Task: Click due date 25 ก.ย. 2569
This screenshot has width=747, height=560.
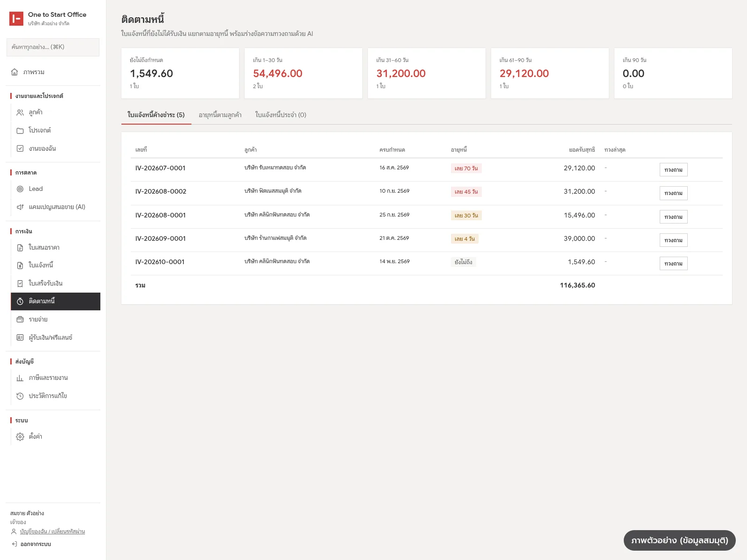Action: click(395, 215)
